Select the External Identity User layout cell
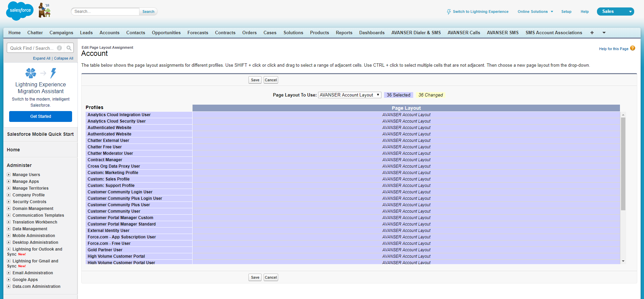The width and height of the screenshot is (644, 299). [x=406, y=231]
